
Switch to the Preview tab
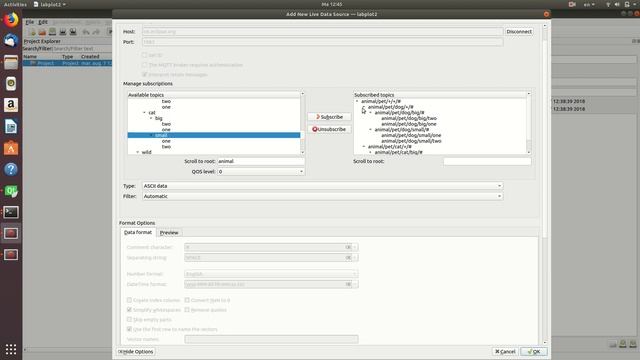click(169, 233)
